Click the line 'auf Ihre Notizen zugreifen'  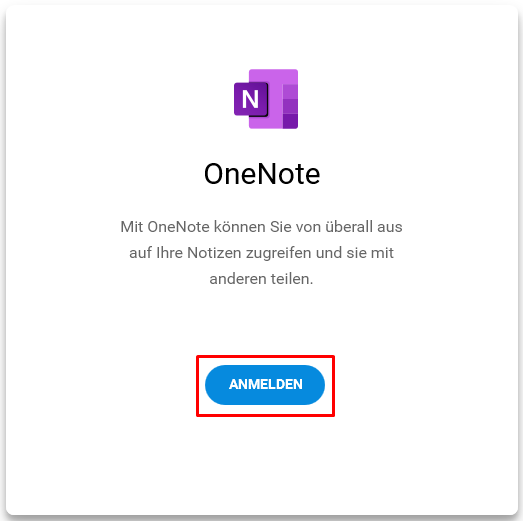(x=262, y=253)
